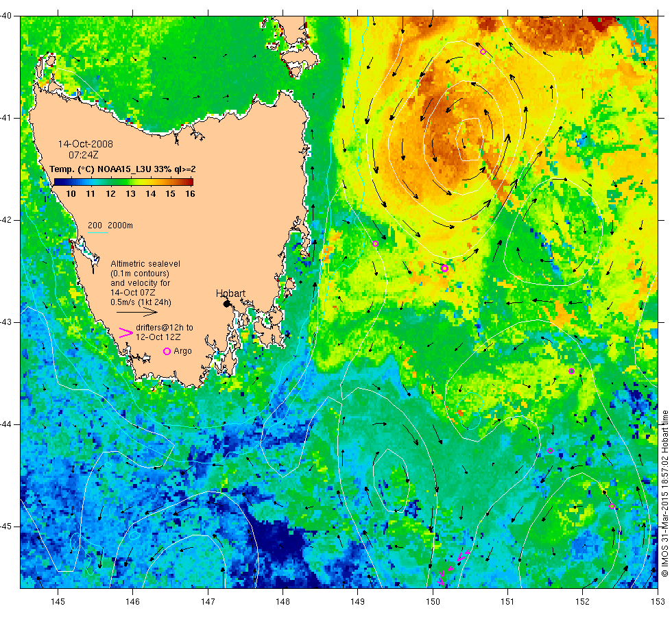Click the '16' color bar tick label
672x617 pixels.
pos(190,193)
